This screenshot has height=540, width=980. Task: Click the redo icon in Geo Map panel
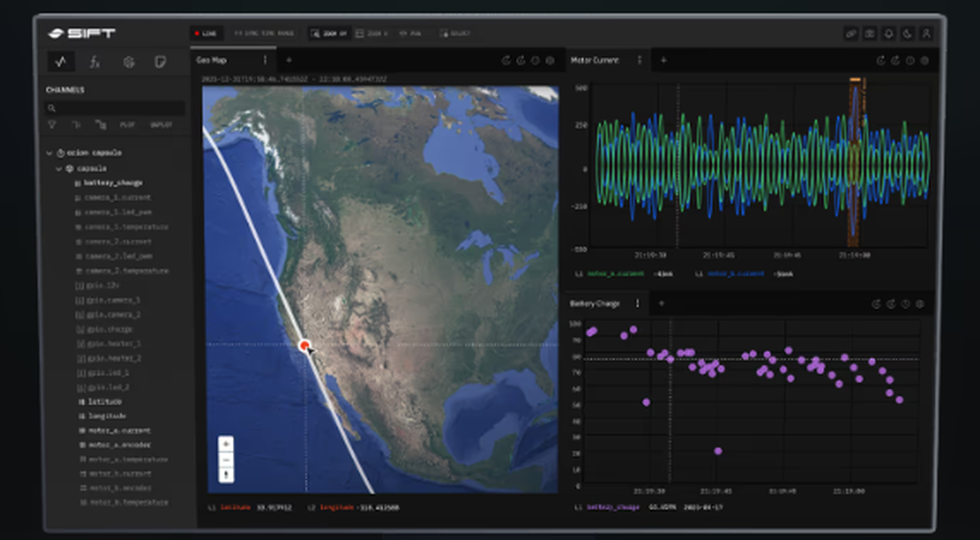(520, 61)
